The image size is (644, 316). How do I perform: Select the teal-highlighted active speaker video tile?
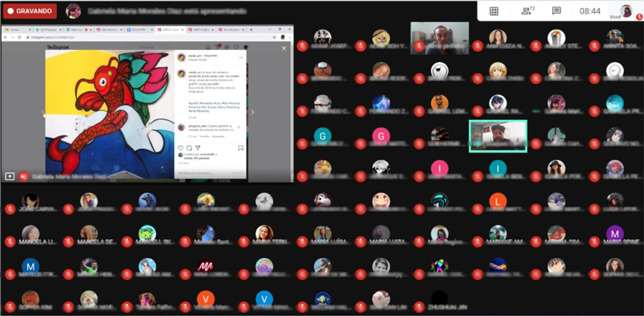497,136
